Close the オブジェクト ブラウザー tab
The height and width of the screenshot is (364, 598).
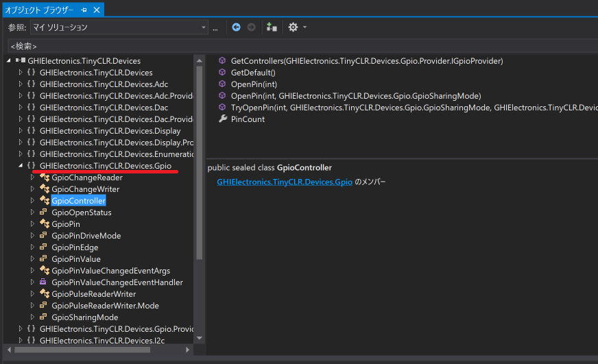point(97,10)
